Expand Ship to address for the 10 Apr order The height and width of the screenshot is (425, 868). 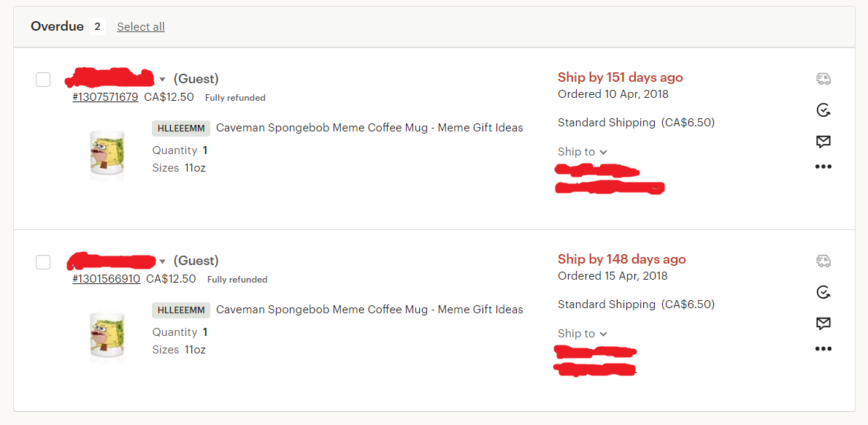(x=583, y=152)
